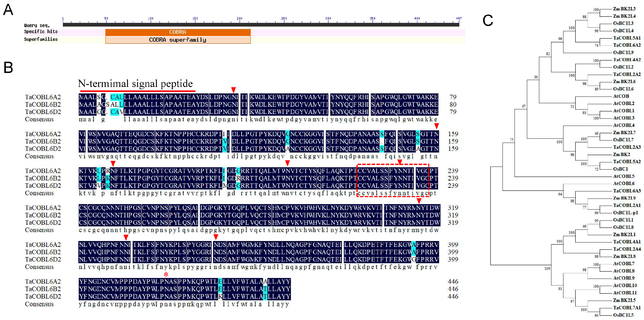
Task: Click red triangle above first alignment block
Action: (x=233, y=90)
